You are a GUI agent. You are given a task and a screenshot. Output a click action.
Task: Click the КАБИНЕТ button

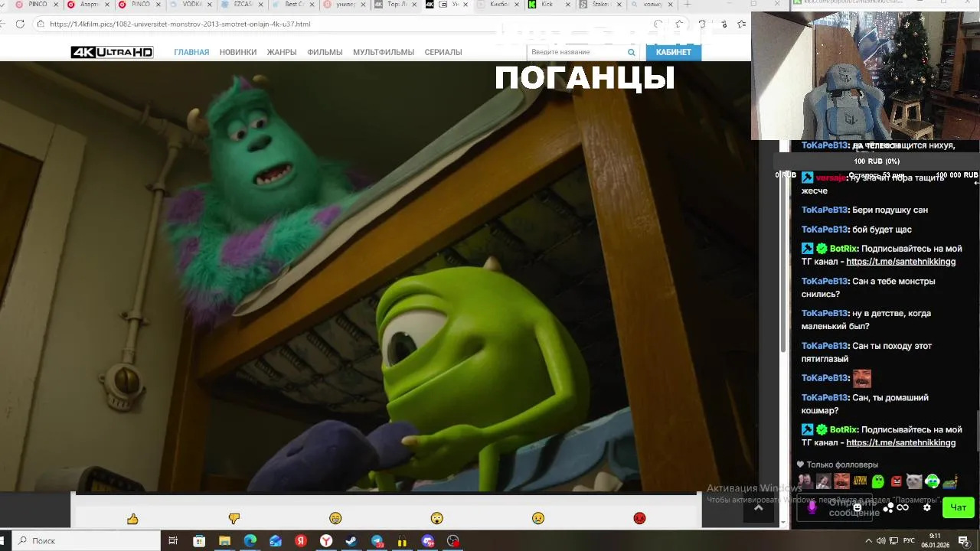[x=674, y=52]
